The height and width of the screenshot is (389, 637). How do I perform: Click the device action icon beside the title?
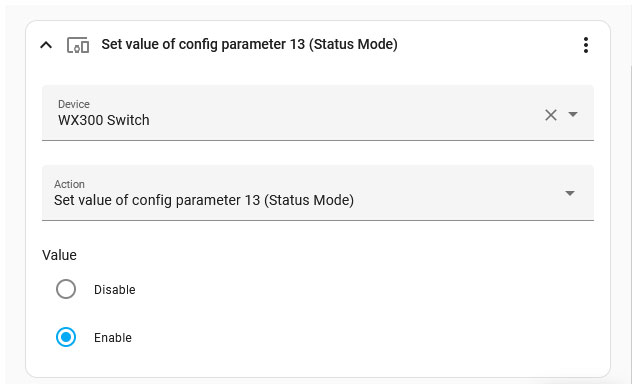pos(78,45)
